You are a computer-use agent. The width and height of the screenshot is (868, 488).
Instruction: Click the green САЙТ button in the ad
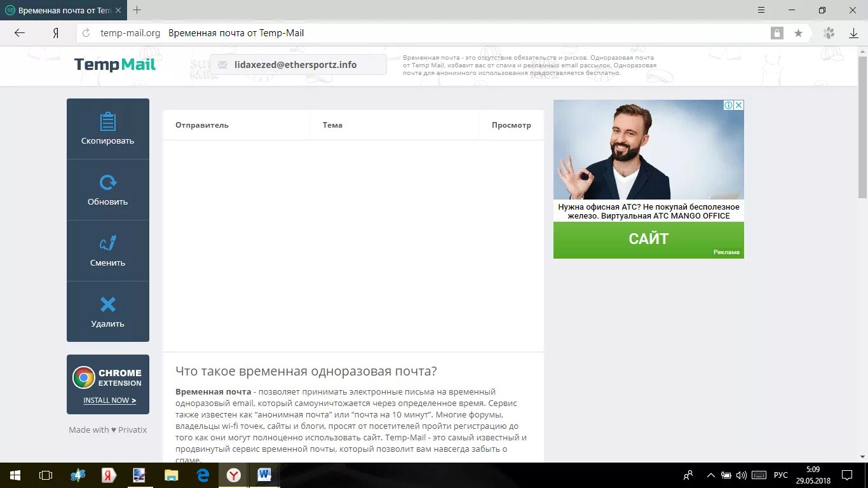pyautogui.click(x=648, y=240)
